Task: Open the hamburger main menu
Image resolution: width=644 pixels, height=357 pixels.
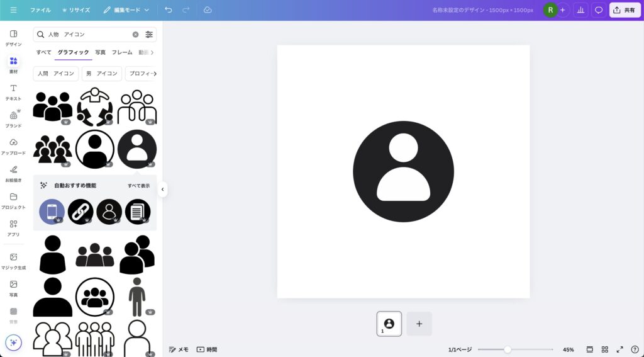Action: point(13,10)
